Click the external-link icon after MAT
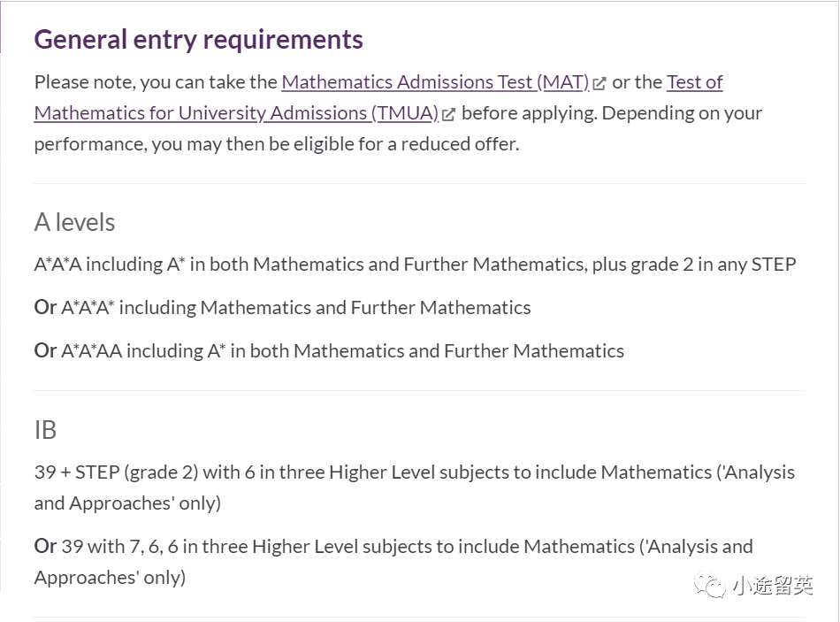 (599, 84)
